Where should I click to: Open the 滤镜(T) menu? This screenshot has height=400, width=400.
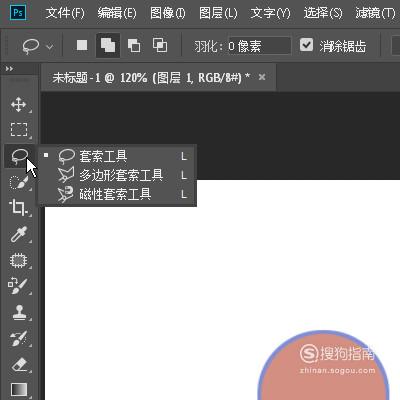click(x=375, y=13)
